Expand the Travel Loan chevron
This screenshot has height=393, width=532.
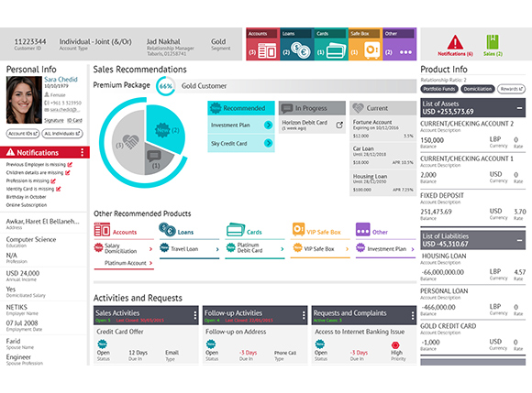pyautogui.click(x=217, y=249)
